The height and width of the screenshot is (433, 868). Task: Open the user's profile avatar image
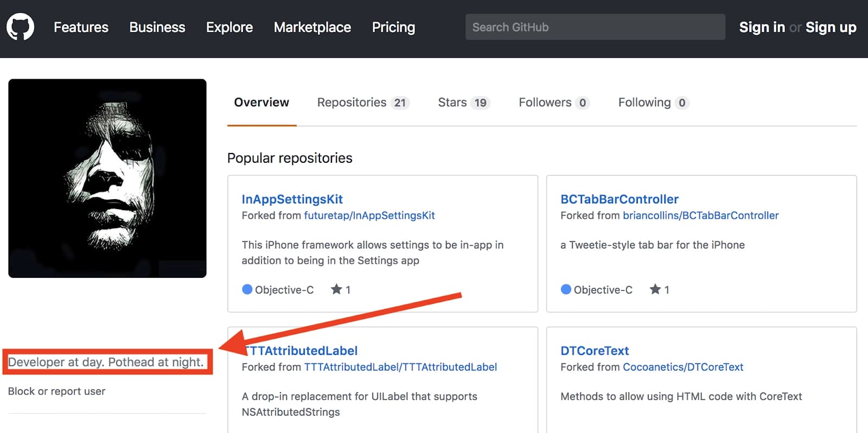click(107, 179)
